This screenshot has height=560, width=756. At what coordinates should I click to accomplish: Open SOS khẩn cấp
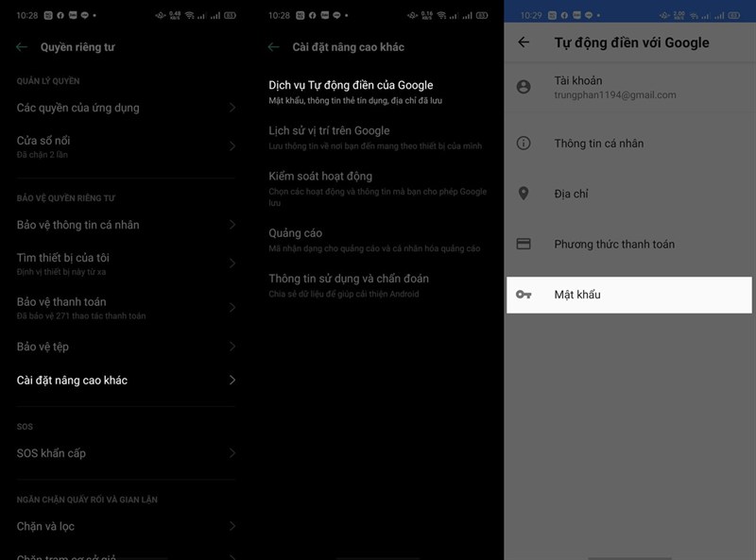click(126, 453)
